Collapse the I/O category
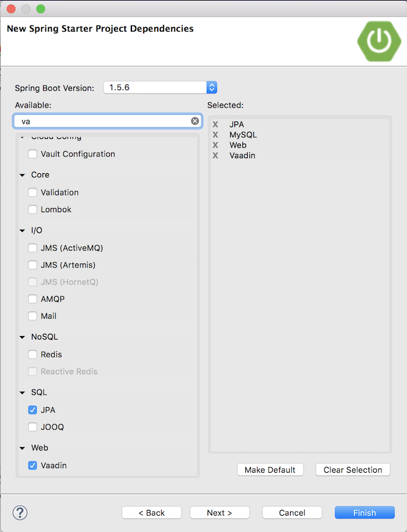 22,231
